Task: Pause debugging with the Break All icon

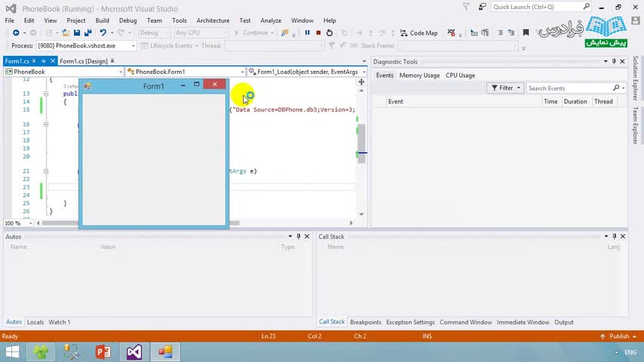Action: coord(307,33)
